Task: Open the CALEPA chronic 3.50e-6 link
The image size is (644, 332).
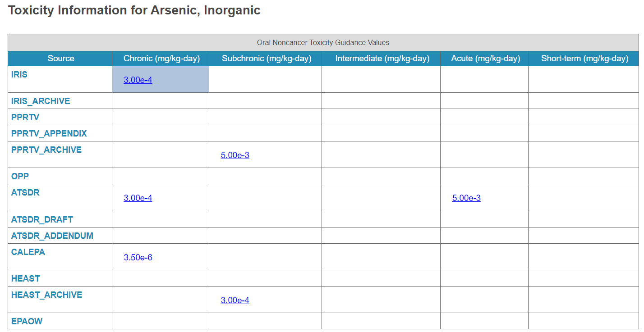Action: [138, 258]
